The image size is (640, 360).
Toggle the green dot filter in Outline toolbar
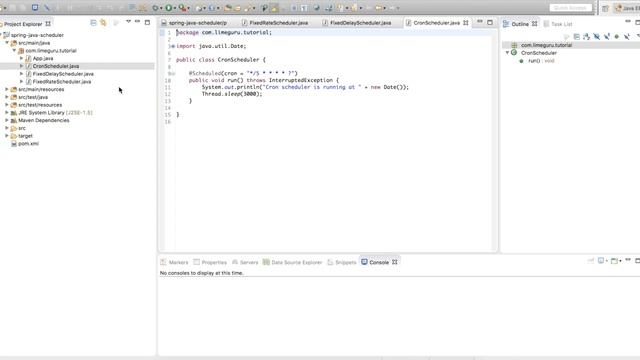click(x=617, y=37)
